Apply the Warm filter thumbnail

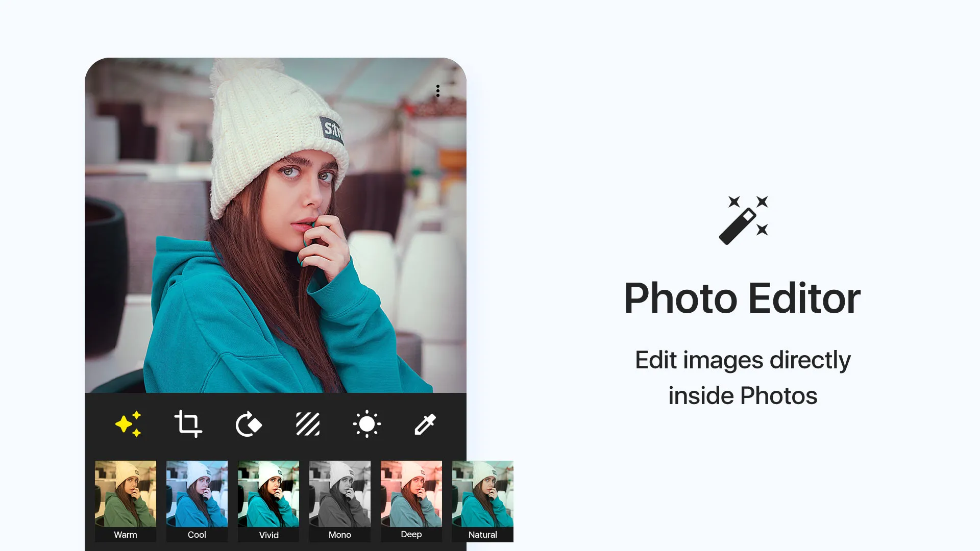[126, 501]
